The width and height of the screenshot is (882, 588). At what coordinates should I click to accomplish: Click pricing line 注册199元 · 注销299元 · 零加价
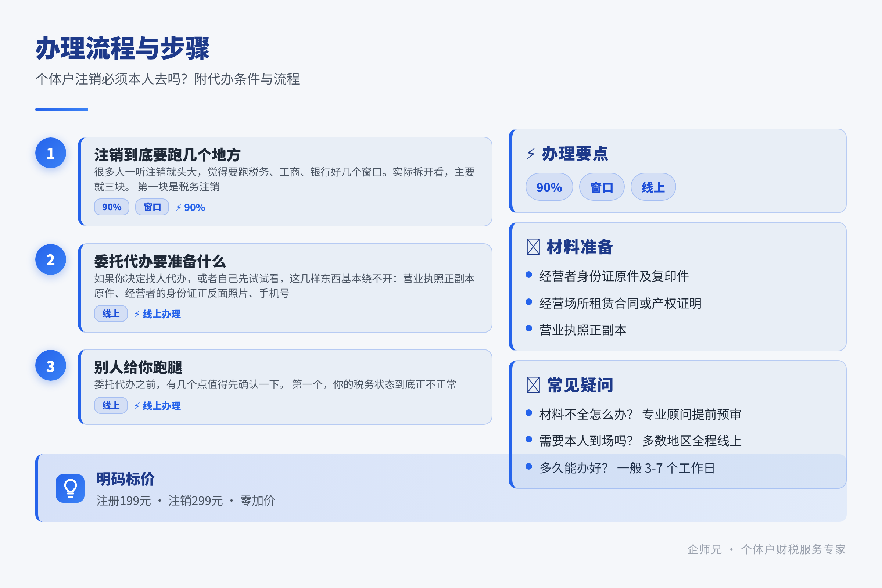(186, 501)
